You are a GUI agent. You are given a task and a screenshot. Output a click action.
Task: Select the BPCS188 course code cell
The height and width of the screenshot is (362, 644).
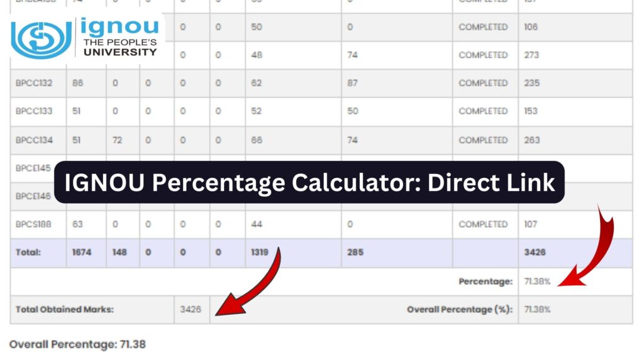tap(34, 224)
